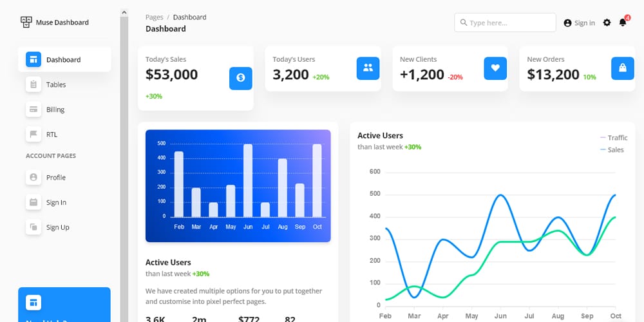The height and width of the screenshot is (322, 644).
Task: Click the Aug bar in the bar chart
Action: [x=283, y=187]
